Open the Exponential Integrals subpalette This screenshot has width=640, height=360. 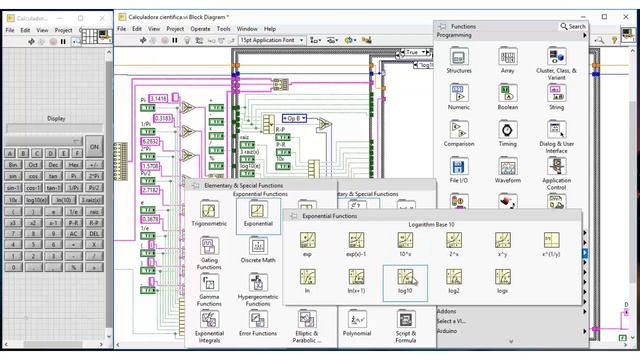tap(209, 327)
